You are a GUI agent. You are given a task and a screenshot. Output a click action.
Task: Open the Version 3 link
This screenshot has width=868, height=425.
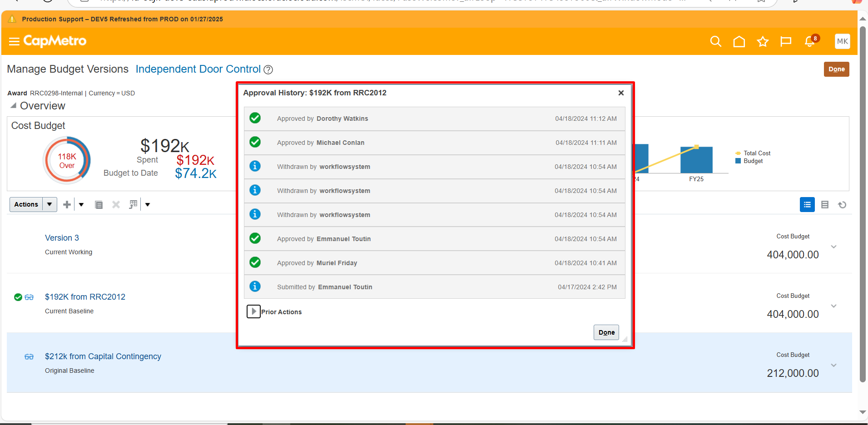(x=62, y=238)
